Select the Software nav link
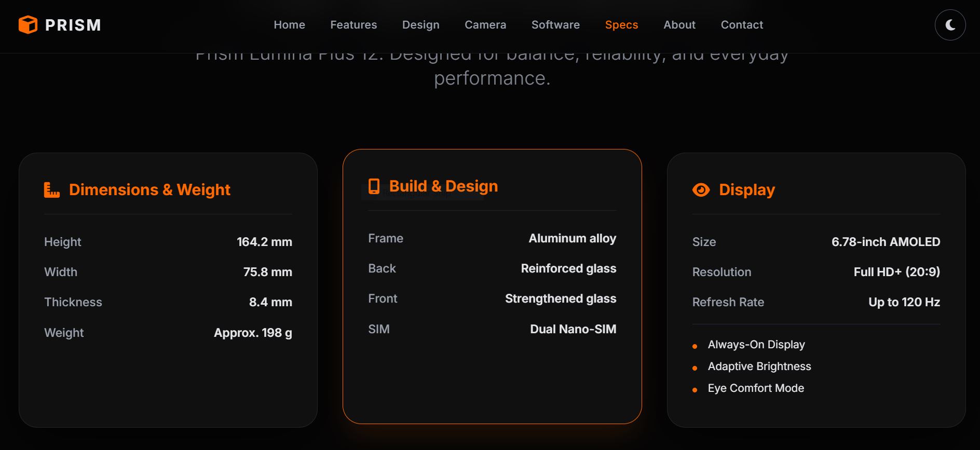 pyautogui.click(x=555, y=25)
